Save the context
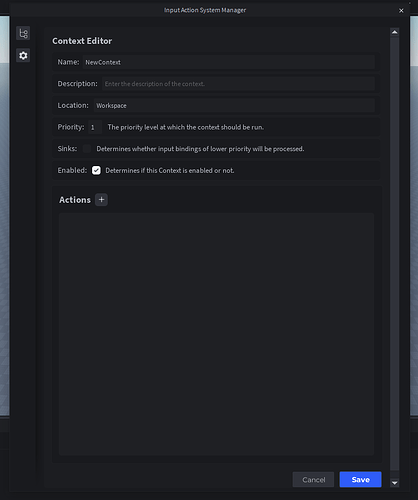The height and width of the screenshot is (500, 418). 360,479
